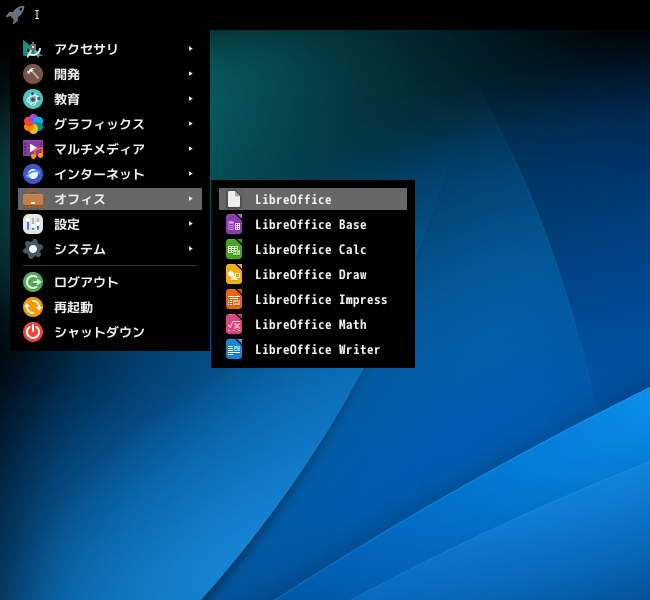
Task: Open the マルチメディア menu category
Action: [x=110, y=149]
